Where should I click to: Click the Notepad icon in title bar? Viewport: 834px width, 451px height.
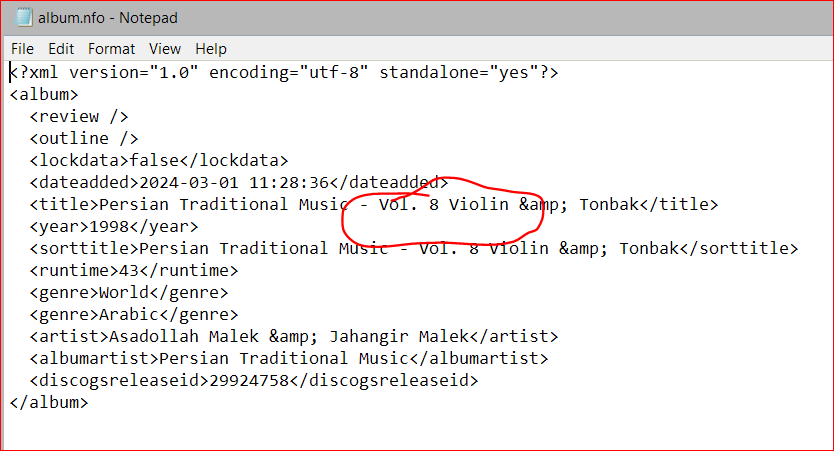[x=23, y=18]
